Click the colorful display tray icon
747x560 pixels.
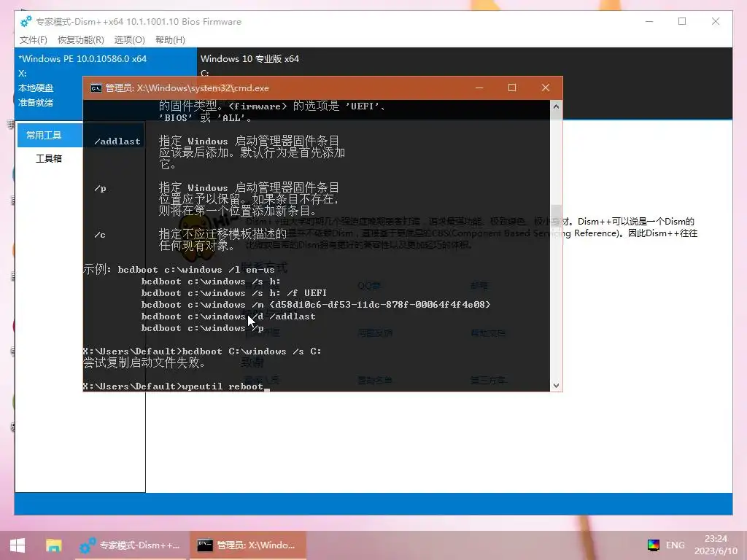click(653, 545)
